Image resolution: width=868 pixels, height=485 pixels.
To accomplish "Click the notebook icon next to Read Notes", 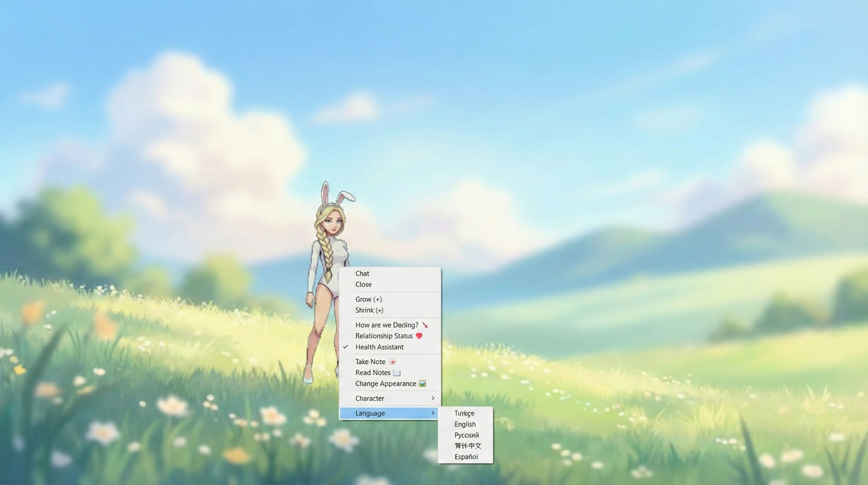I will click(x=396, y=372).
